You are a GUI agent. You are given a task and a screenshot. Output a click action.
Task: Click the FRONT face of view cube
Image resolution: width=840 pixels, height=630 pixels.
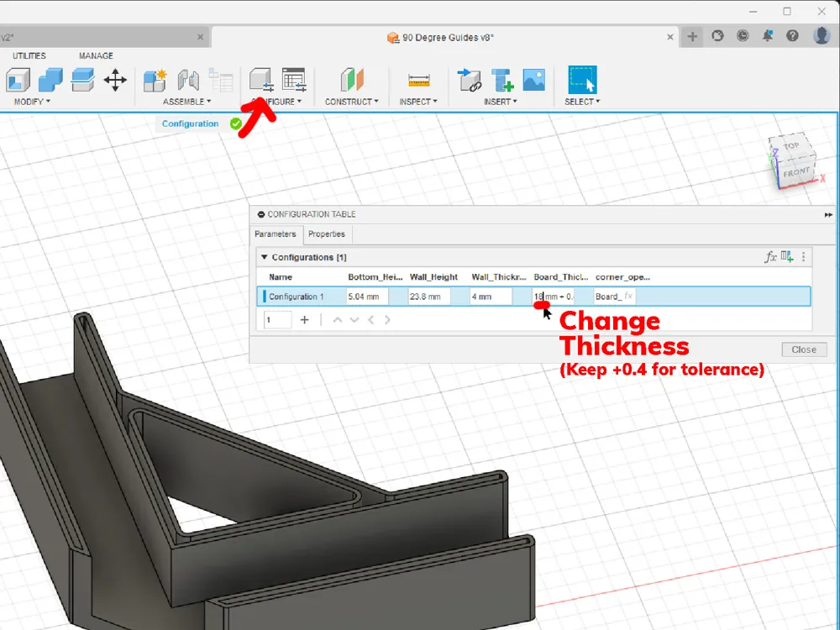point(796,172)
